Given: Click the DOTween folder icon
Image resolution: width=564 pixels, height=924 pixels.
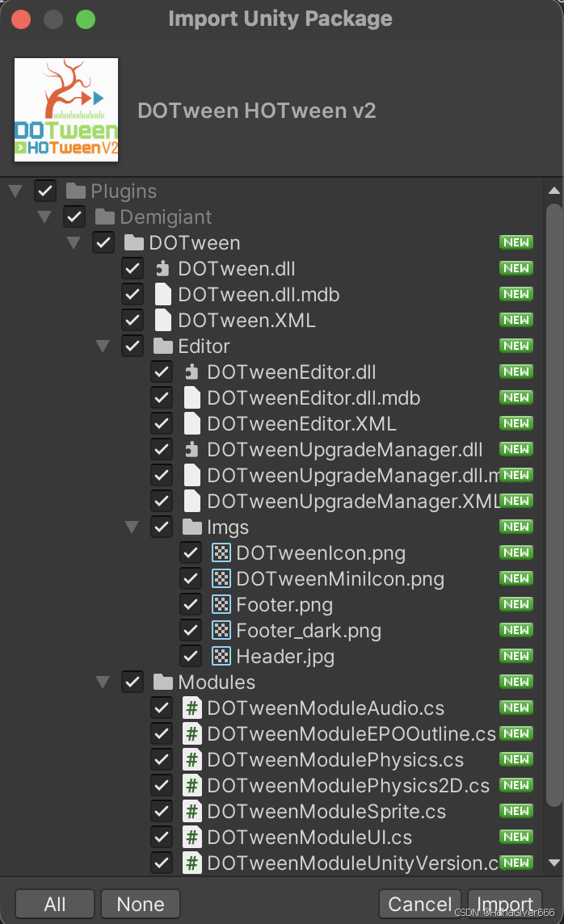Looking at the screenshot, I should (x=134, y=243).
